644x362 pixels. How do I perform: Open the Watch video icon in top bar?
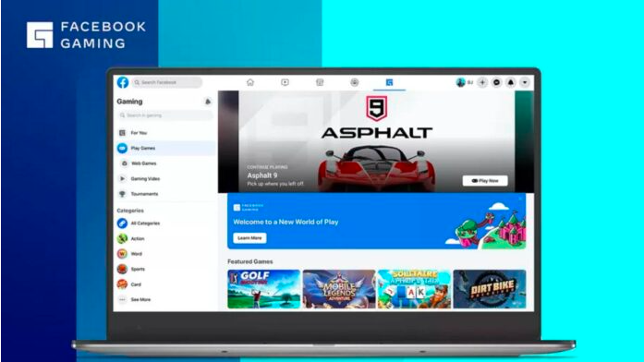[285, 82]
